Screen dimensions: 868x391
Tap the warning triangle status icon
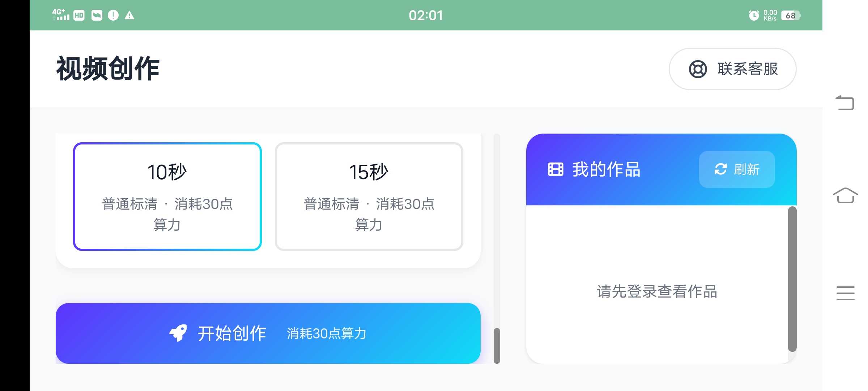(129, 15)
